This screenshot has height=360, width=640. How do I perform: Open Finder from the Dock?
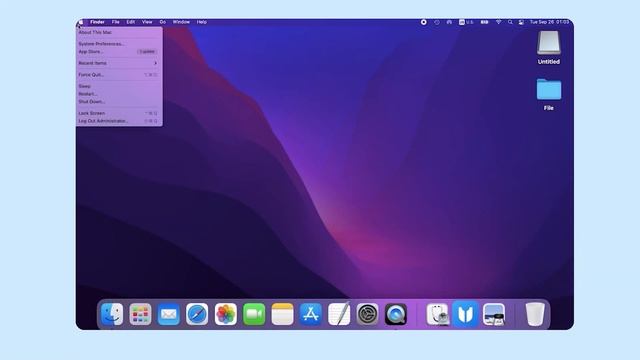point(112,314)
